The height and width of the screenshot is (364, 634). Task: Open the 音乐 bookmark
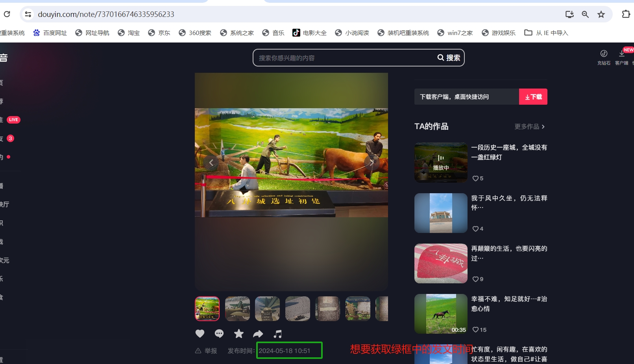(273, 33)
